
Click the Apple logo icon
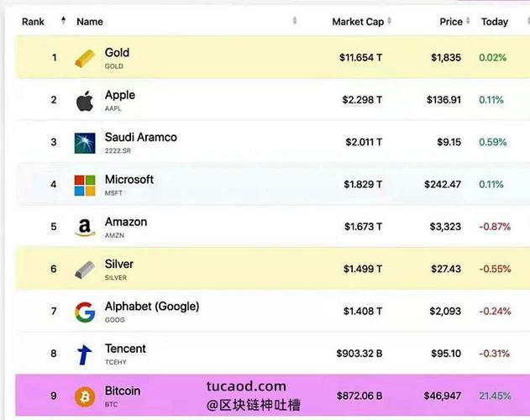(x=85, y=101)
